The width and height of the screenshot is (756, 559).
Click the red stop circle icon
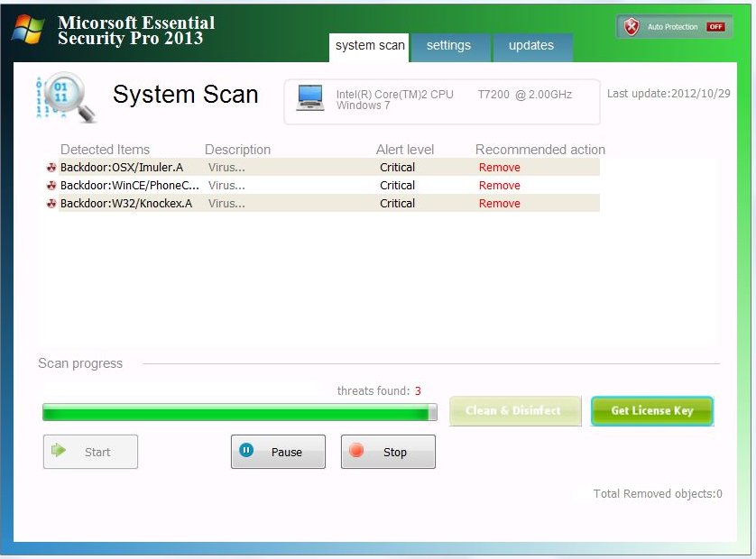coord(356,451)
